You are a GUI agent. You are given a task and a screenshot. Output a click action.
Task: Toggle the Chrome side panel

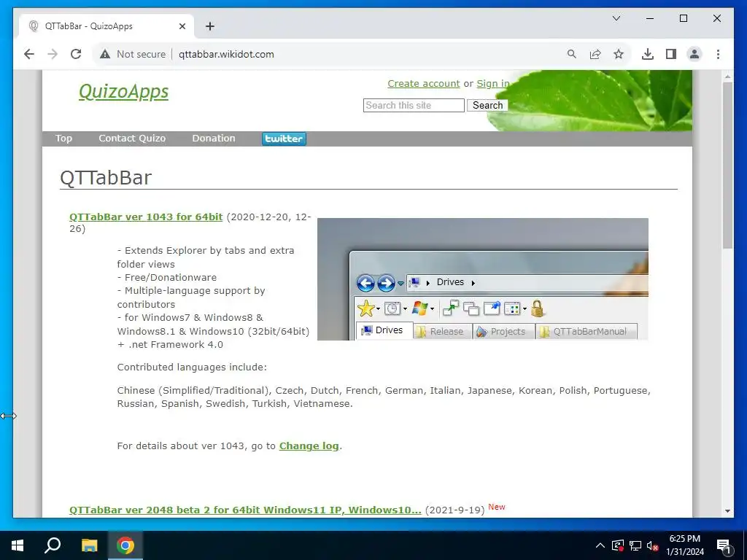pos(671,54)
